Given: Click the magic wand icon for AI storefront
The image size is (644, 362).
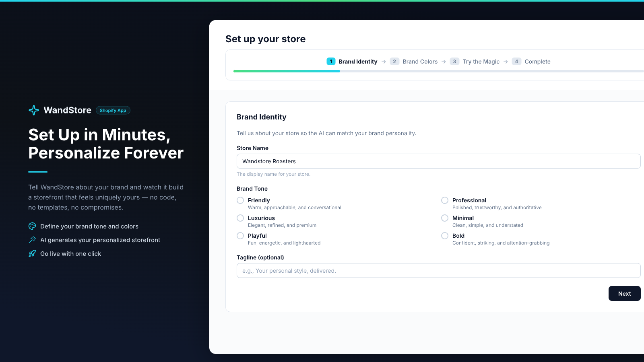Looking at the screenshot, I should pos(32,240).
